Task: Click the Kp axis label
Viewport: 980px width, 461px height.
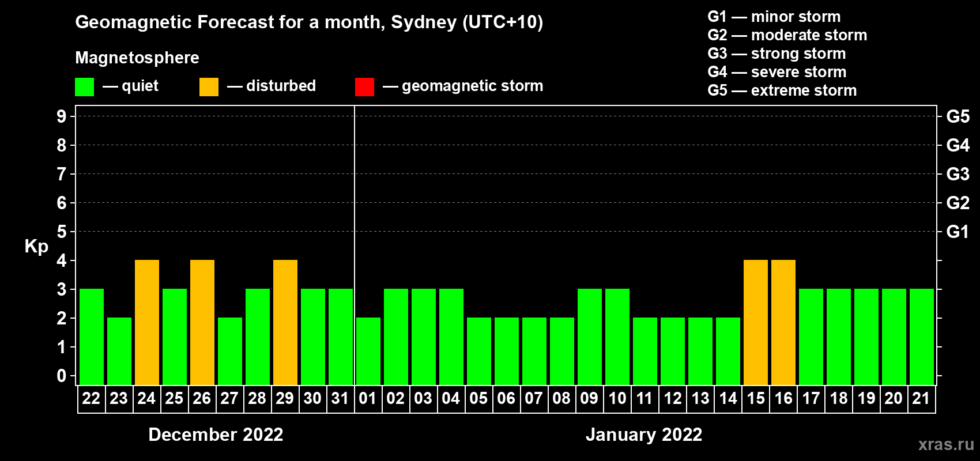Action: (36, 247)
